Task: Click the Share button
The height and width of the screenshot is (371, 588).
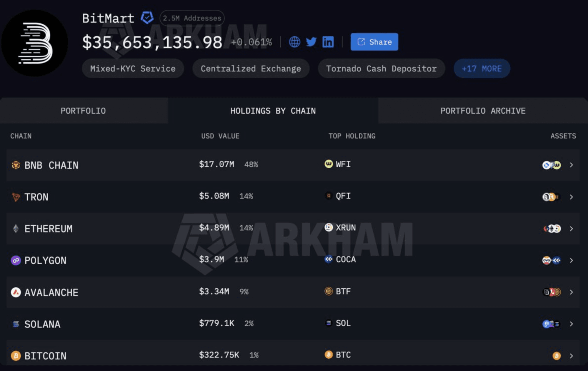Action: pos(374,42)
